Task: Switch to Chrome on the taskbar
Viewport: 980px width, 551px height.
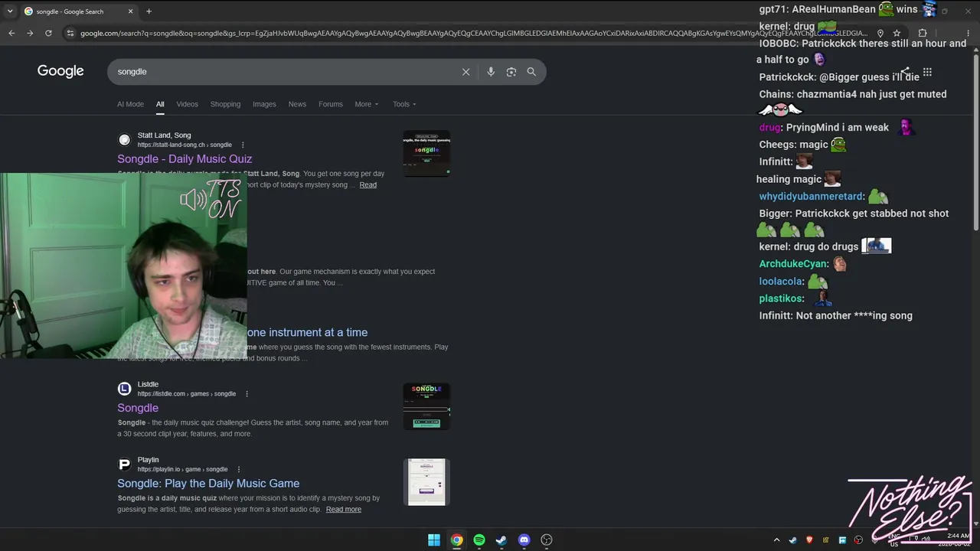Action: [456, 540]
